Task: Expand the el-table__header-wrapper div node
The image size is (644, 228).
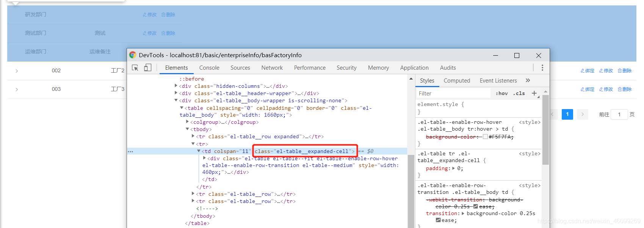Action: click(176, 93)
